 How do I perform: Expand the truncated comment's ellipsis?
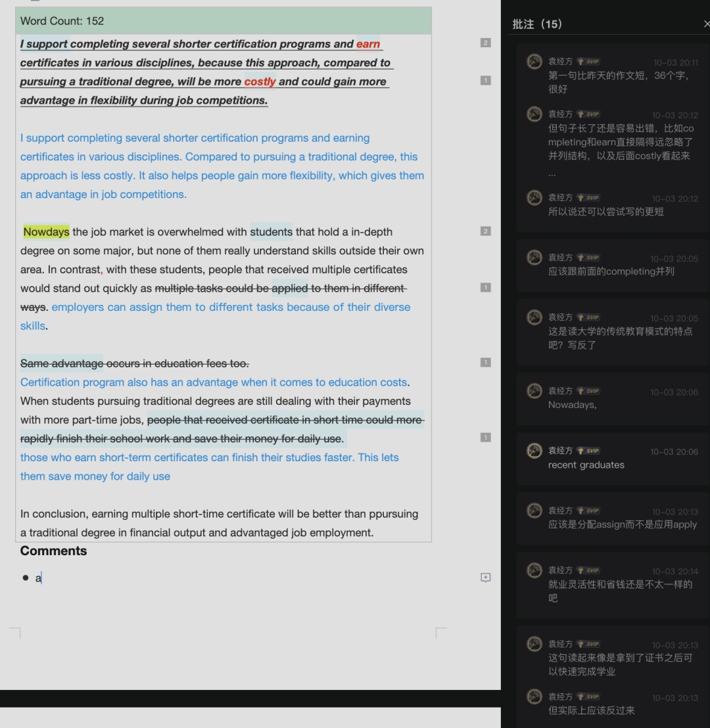[x=552, y=174]
